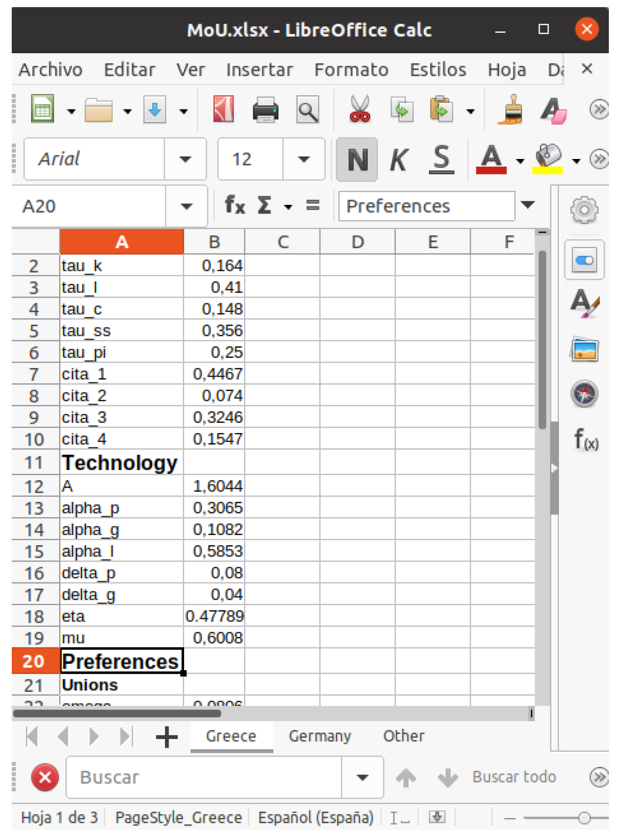Open Print Preview magnifier icon
This screenshot has height=840, width=621.
pyautogui.click(x=308, y=110)
